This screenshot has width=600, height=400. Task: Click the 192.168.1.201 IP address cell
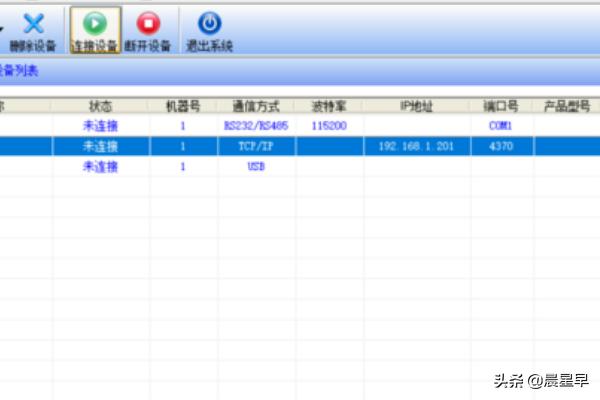415,146
